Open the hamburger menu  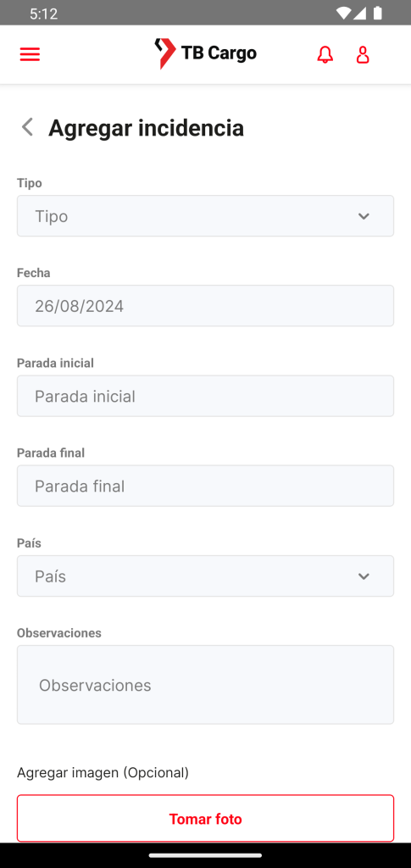point(30,54)
